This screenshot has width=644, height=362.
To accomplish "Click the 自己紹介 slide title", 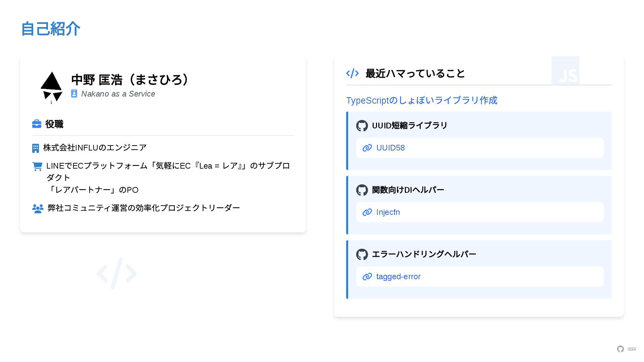I will pos(51,28).
